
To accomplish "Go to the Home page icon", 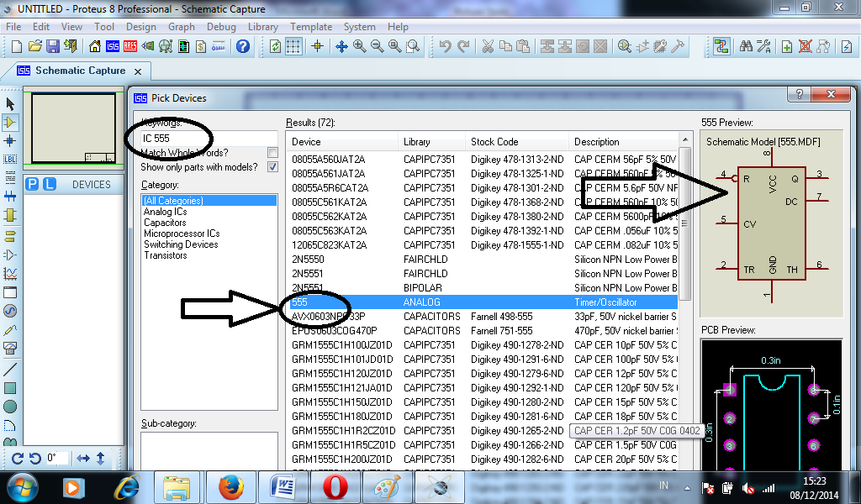I will point(95,46).
